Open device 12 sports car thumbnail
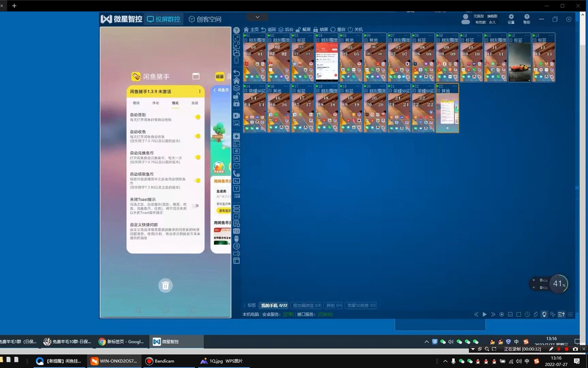 pos(520,62)
